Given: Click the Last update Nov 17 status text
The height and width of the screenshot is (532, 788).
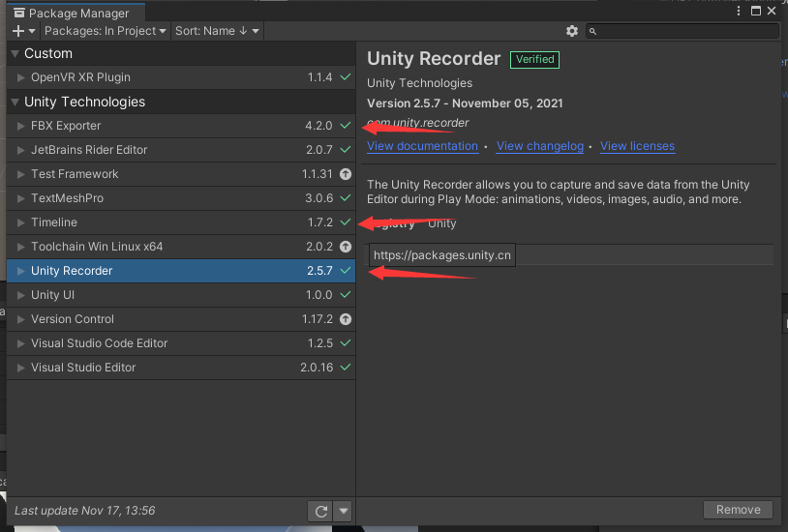Looking at the screenshot, I should coord(85,511).
